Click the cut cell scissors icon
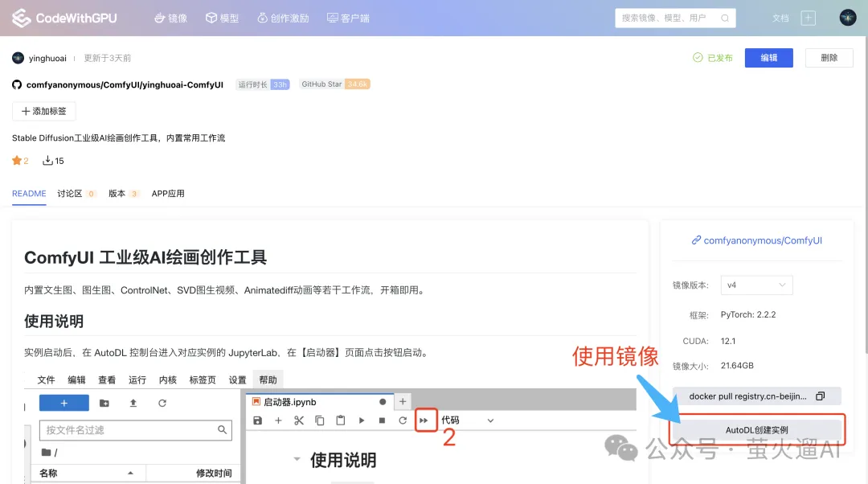The image size is (868, 484). [x=299, y=420]
